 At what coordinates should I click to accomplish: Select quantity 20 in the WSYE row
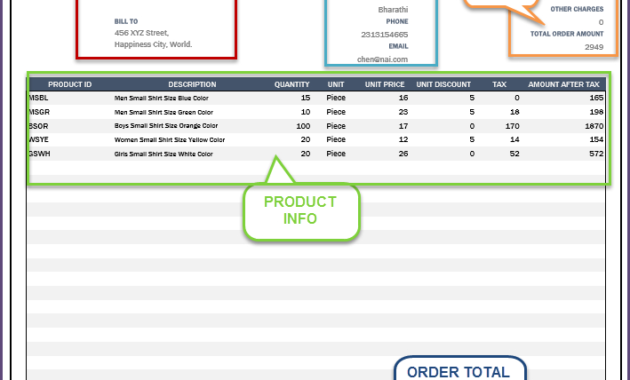coord(305,139)
